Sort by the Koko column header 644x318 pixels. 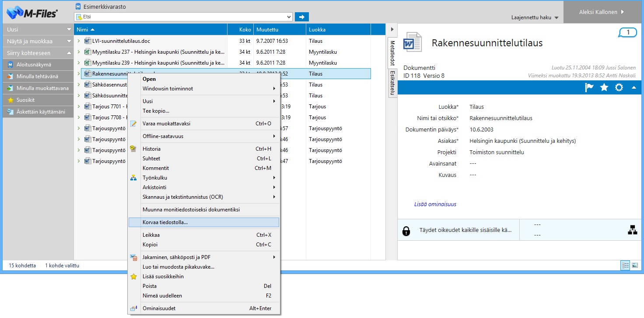point(240,29)
